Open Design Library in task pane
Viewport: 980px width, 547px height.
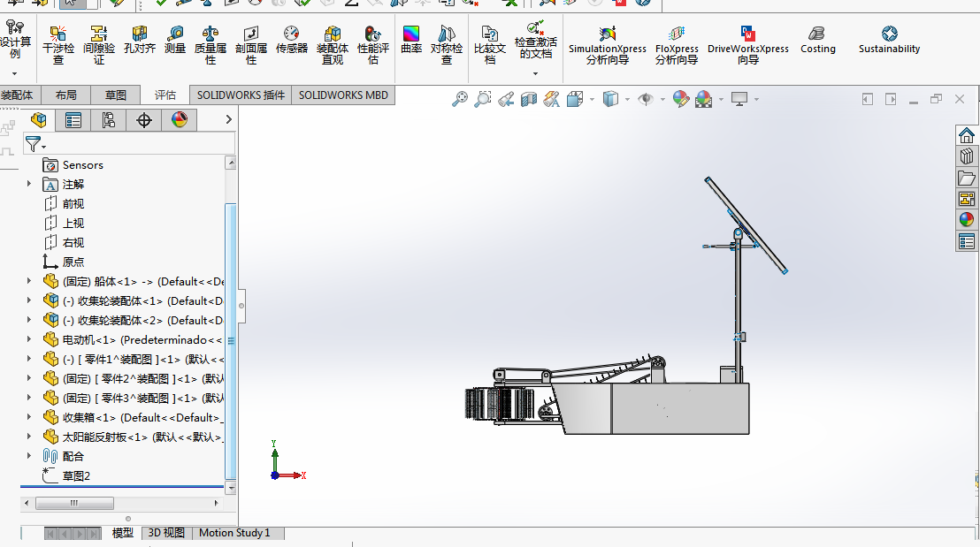pyautogui.click(x=966, y=156)
